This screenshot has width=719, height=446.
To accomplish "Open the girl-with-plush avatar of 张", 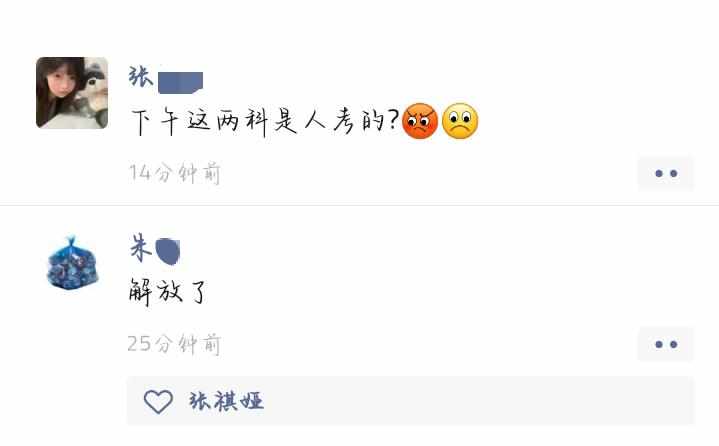I will coord(72,93).
